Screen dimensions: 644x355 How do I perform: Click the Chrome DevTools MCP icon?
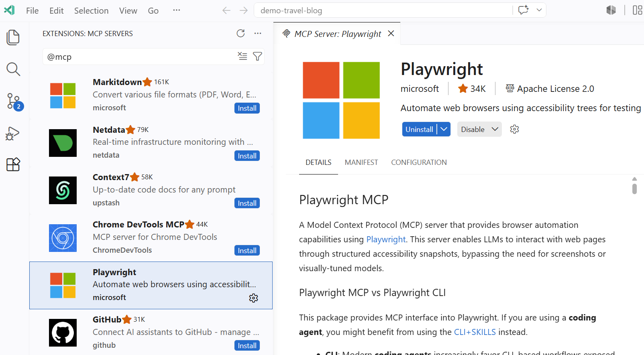tap(63, 238)
